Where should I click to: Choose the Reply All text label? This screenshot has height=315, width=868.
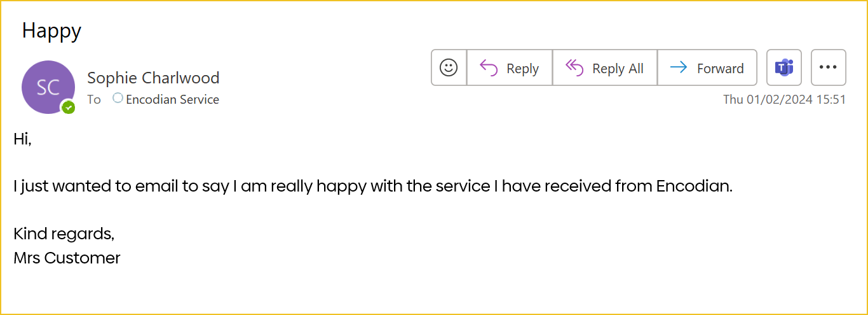point(618,69)
